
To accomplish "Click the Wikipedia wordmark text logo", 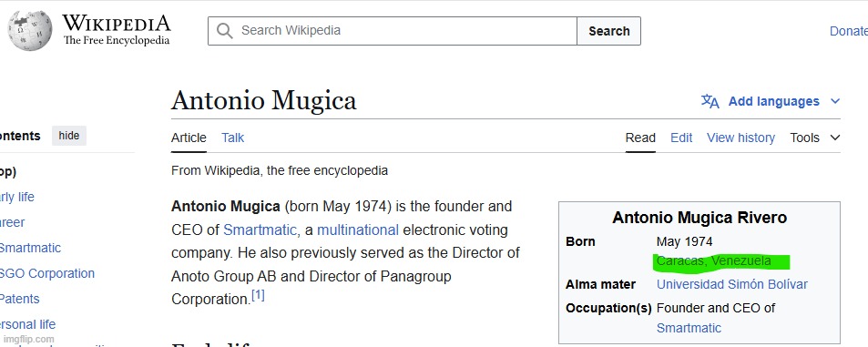I will (117, 30).
